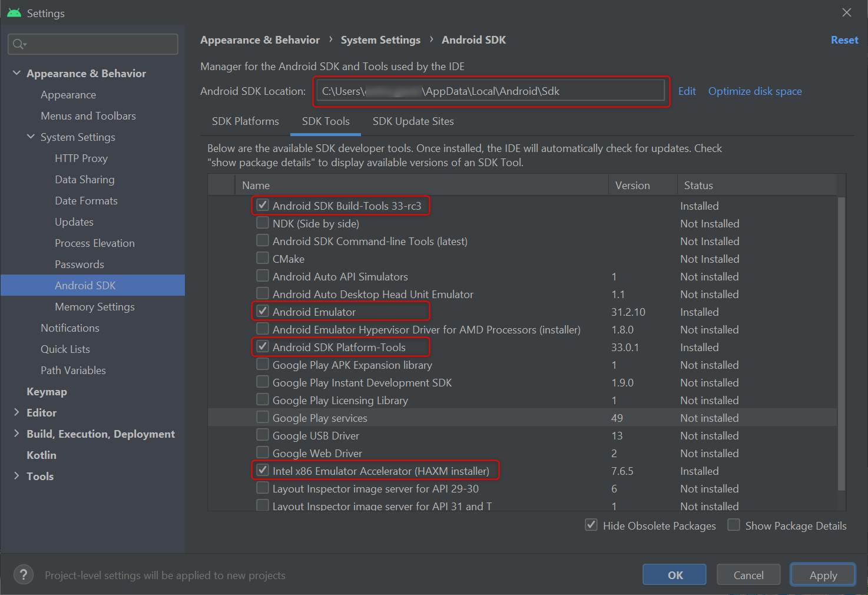
Task: Select HTTP Proxy in settings tree
Action: (x=81, y=158)
